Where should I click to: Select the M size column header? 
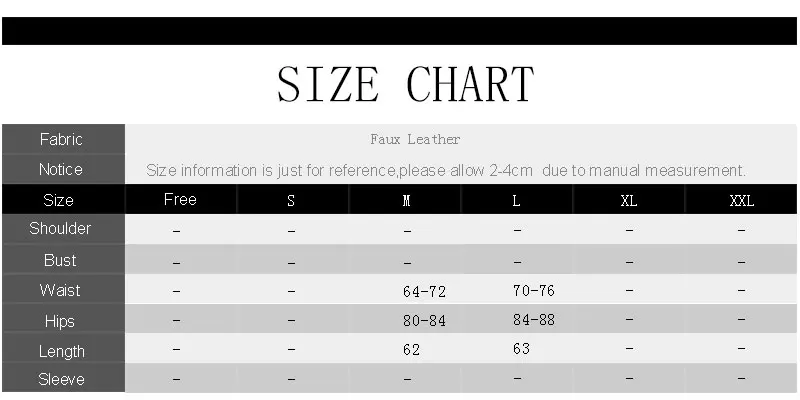[407, 201]
